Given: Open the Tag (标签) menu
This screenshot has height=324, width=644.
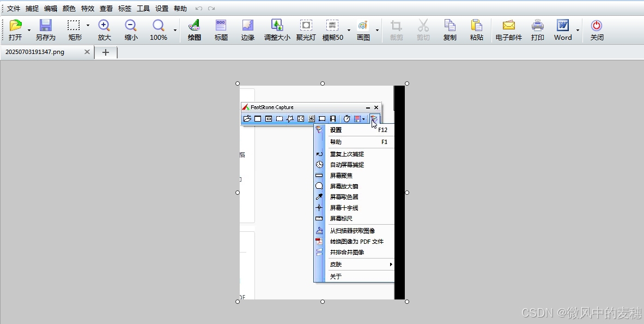Looking at the screenshot, I should tap(124, 8).
